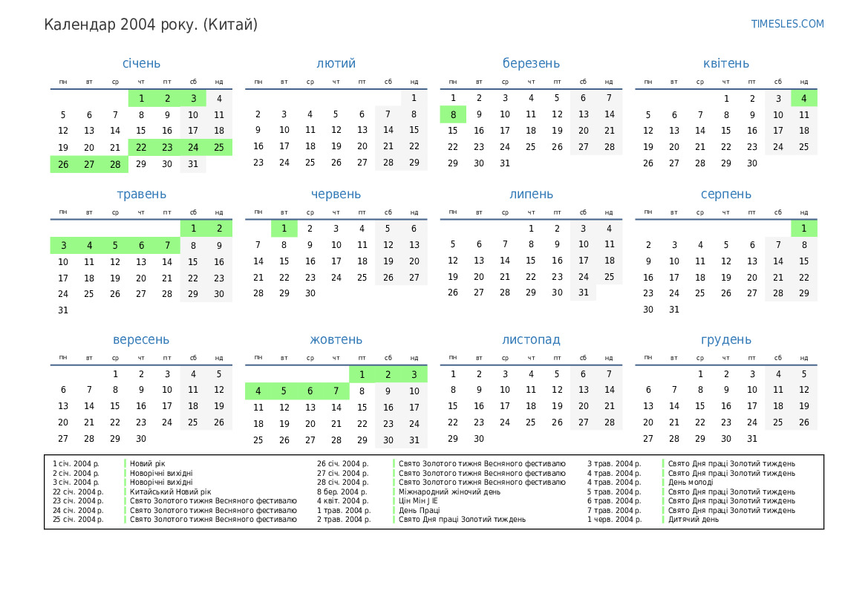Select the квітень month title
The height and width of the screenshot is (614, 868).
tap(725, 64)
